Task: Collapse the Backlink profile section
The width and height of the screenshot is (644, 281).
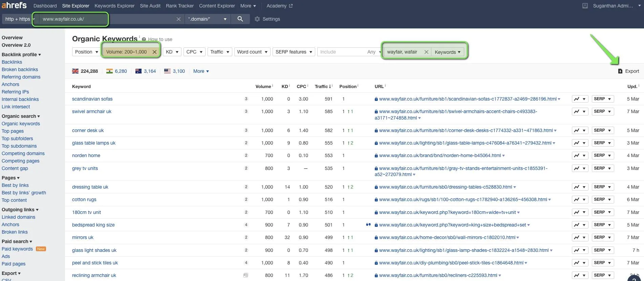Action: coord(21,55)
